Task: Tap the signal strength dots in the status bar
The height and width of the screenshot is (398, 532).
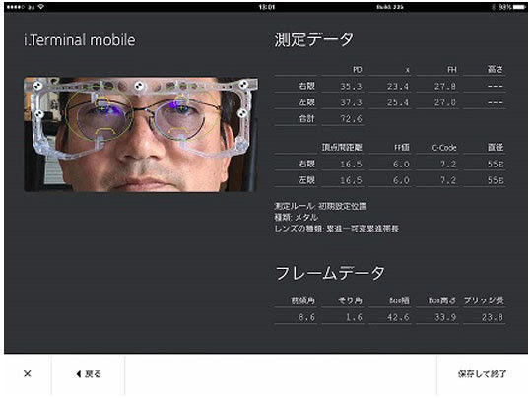Action: point(15,7)
